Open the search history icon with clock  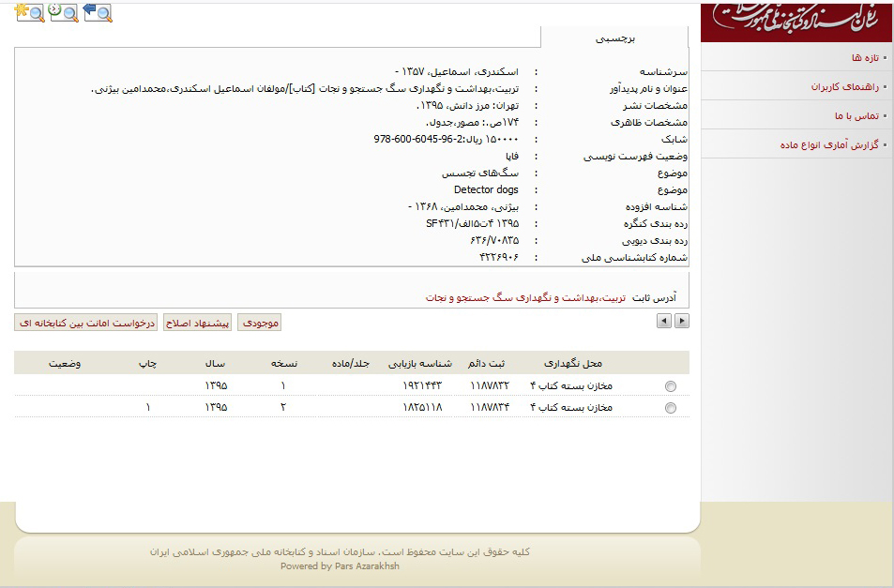pos(63,12)
